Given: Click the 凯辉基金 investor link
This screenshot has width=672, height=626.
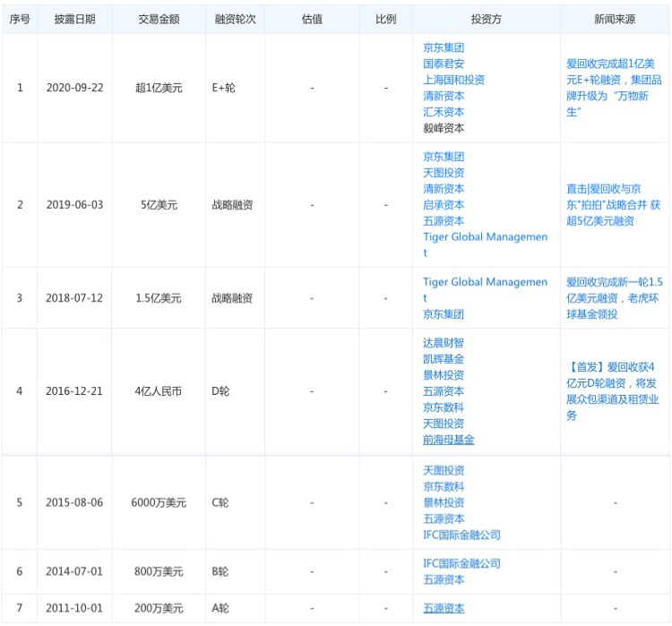Looking at the screenshot, I should (x=444, y=359).
